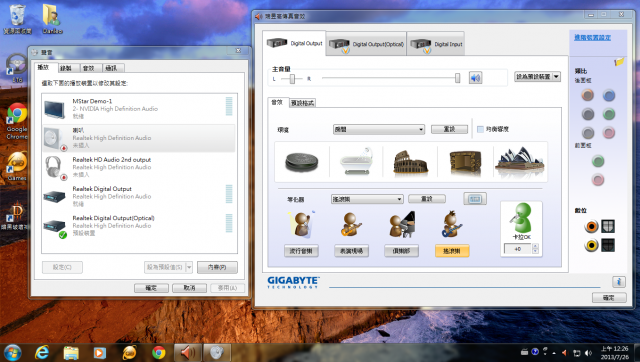
Task: Open the graphic equalizer panel button
Action: pyautogui.click(x=475, y=199)
